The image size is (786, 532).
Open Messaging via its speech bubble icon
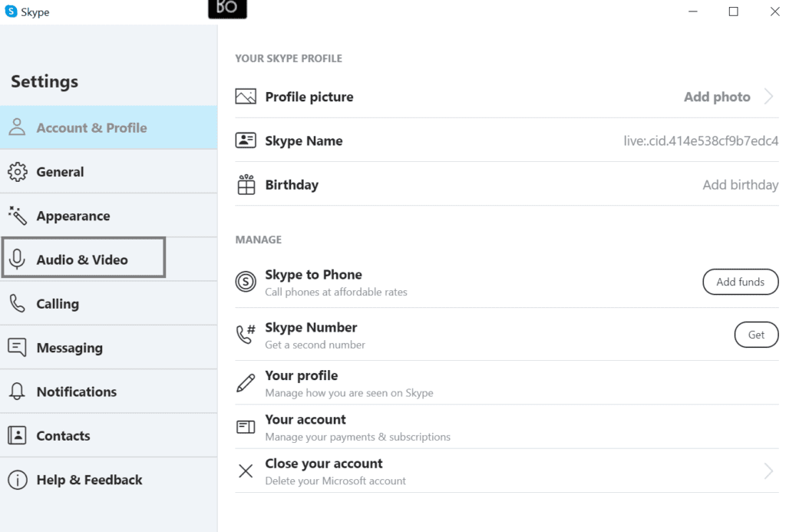17,347
